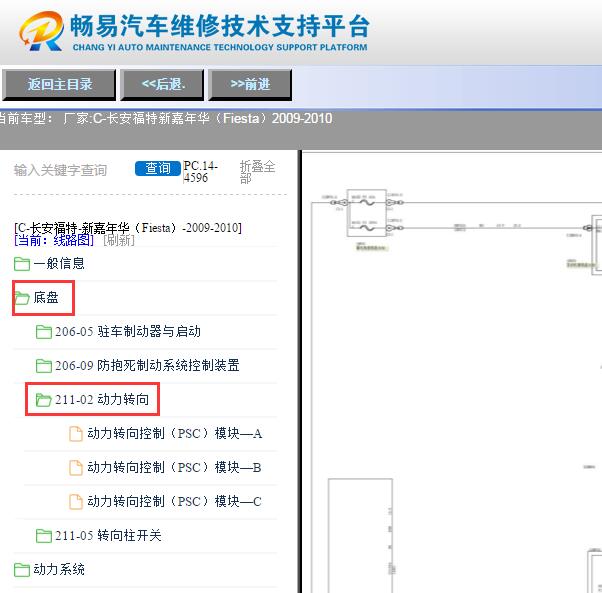Image resolution: width=602 pixels, height=593 pixels.
Task: Click the open folder icon beside 底盘
Action: point(22,298)
